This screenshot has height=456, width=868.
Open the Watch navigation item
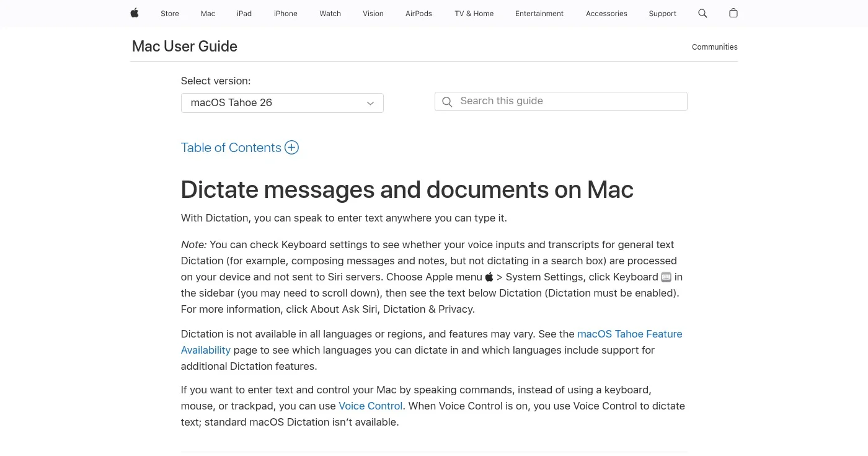(330, 14)
